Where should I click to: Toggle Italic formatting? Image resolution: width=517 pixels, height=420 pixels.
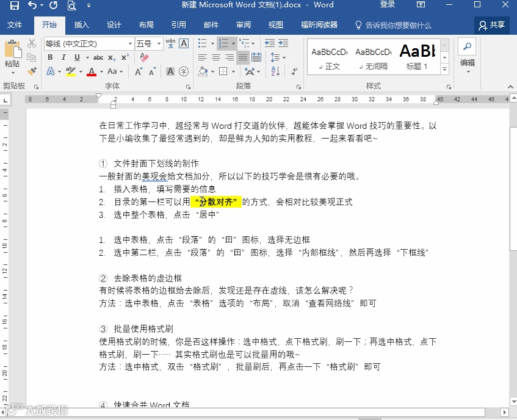[x=63, y=57]
